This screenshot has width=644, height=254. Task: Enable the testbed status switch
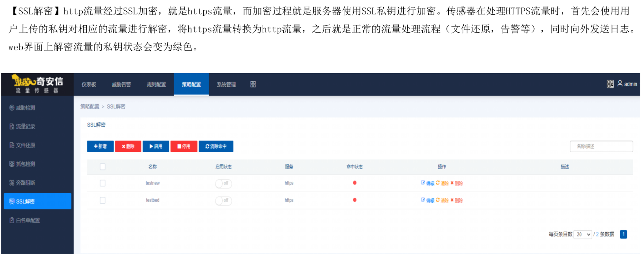[x=223, y=201]
